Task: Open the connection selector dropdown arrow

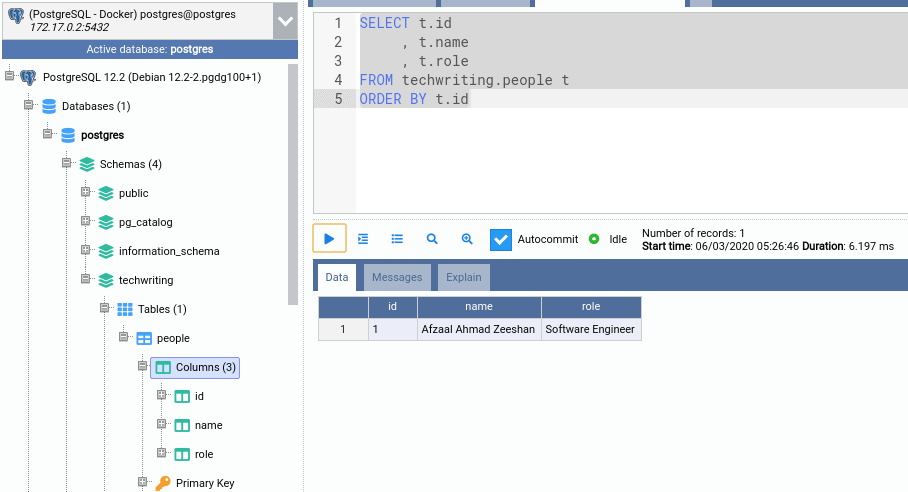Action: click(284, 21)
